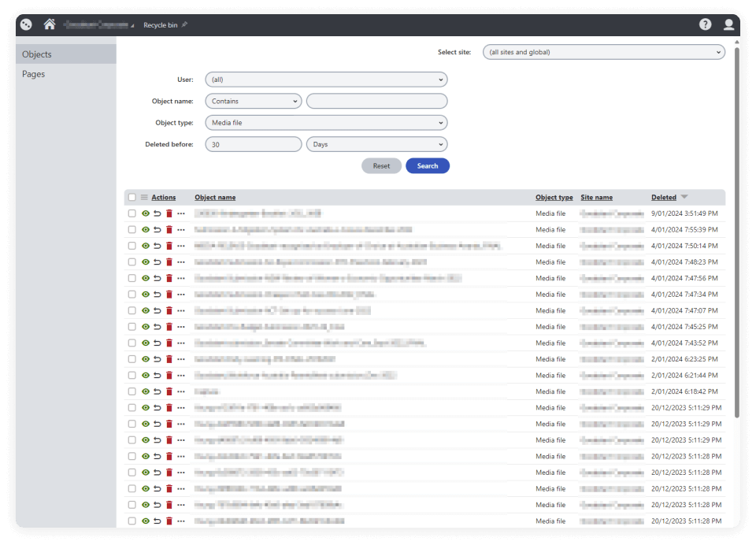Open the applications list icon top-left
The height and width of the screenshot is (545, 756).
(x=25, y=24)
